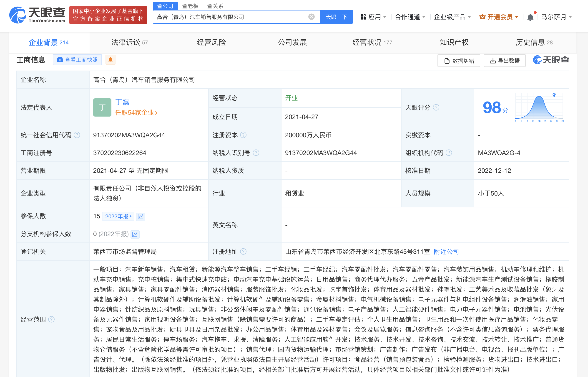The image size is (588, 377).
Task: Open the notification bell in top bar
Action: (530, 17)
